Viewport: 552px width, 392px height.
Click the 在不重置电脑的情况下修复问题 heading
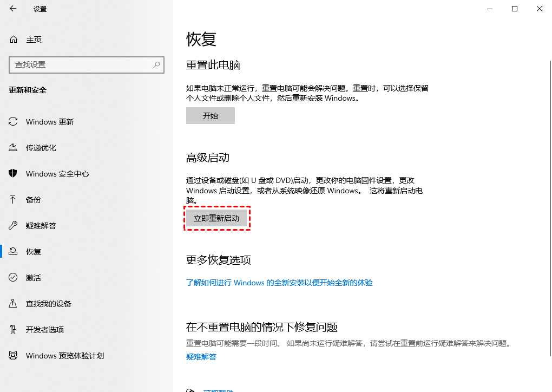(x=262, y=327)
